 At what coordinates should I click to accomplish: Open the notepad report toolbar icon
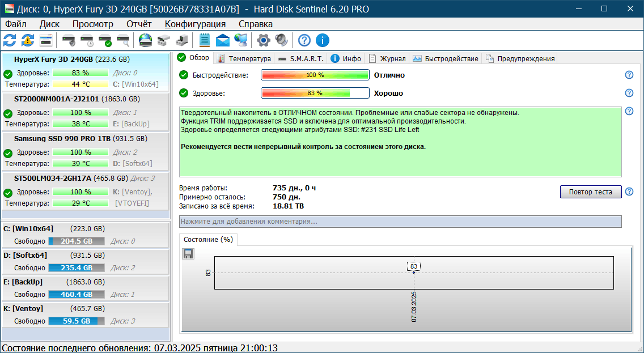(205, 40)
